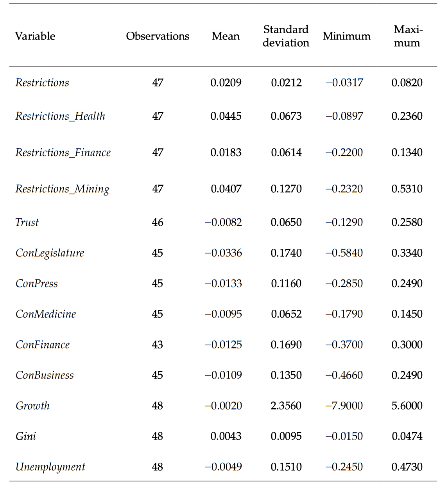The width and height of the screenshot is (448, 492).
Task: Select the Restrictions_Finance variable name
Action: coord(63,153)
